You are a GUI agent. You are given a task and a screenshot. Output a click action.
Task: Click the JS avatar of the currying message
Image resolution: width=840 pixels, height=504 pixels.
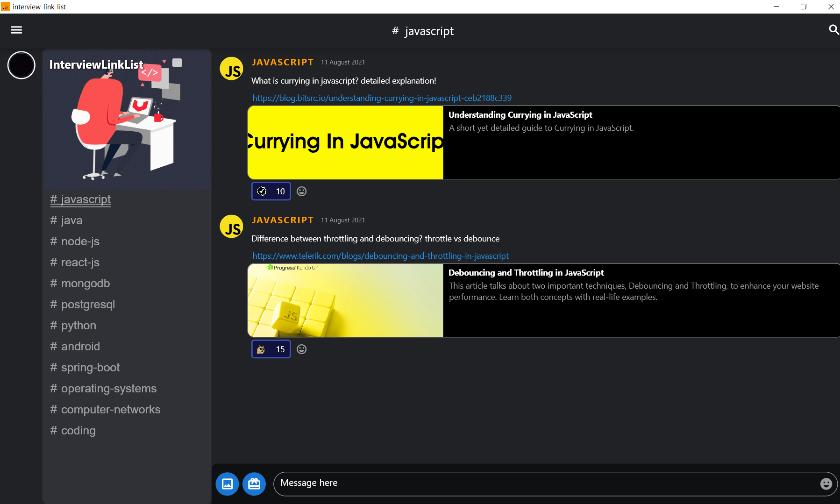[231, 68]
